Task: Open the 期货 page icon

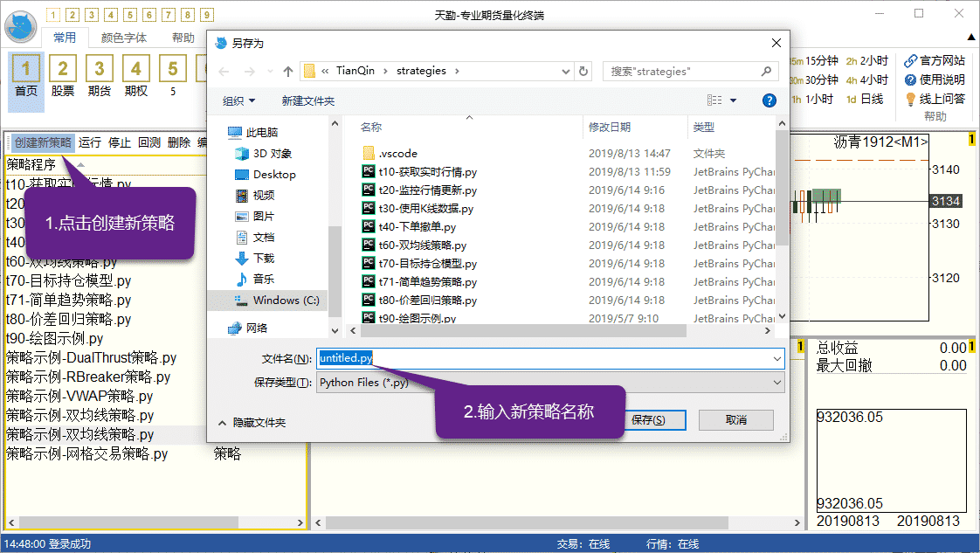Action: [x=100, y=70]
